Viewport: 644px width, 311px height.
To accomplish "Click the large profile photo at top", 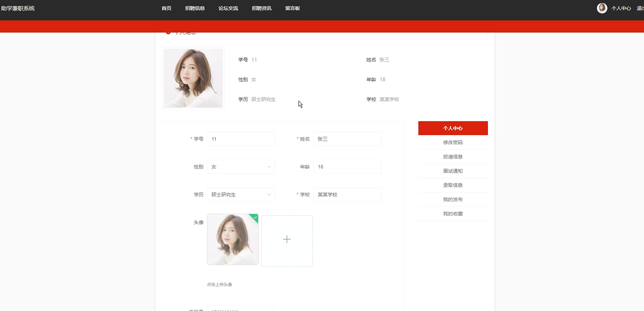I will [193, 78].
